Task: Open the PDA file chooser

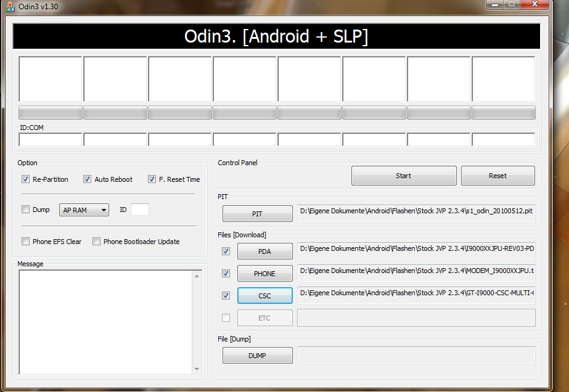Action: 264,251
